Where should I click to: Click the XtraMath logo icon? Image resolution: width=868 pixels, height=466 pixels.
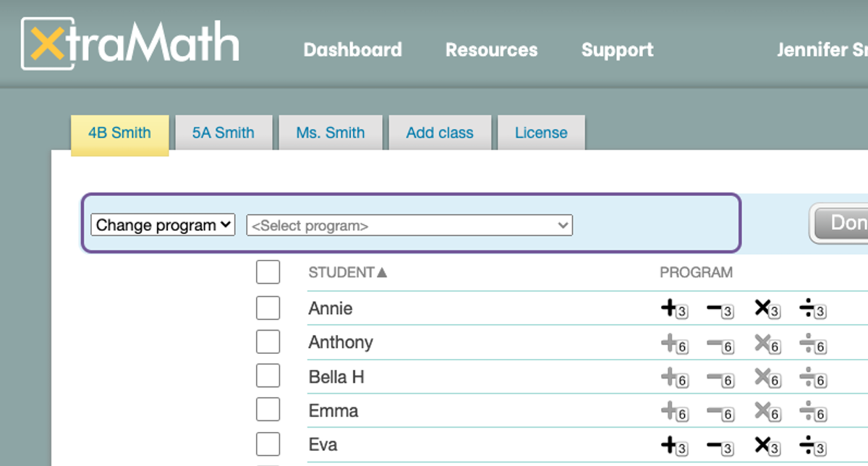(x=48, y=43)
